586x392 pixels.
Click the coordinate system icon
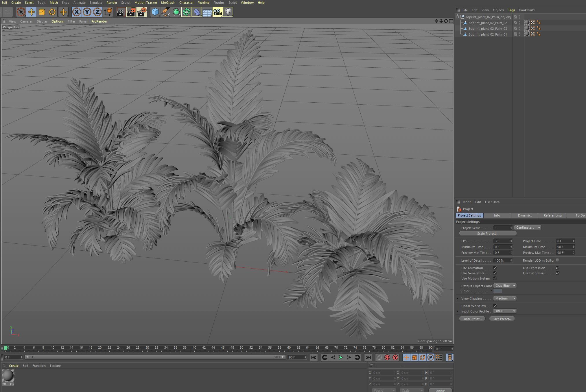click(108, 12)
